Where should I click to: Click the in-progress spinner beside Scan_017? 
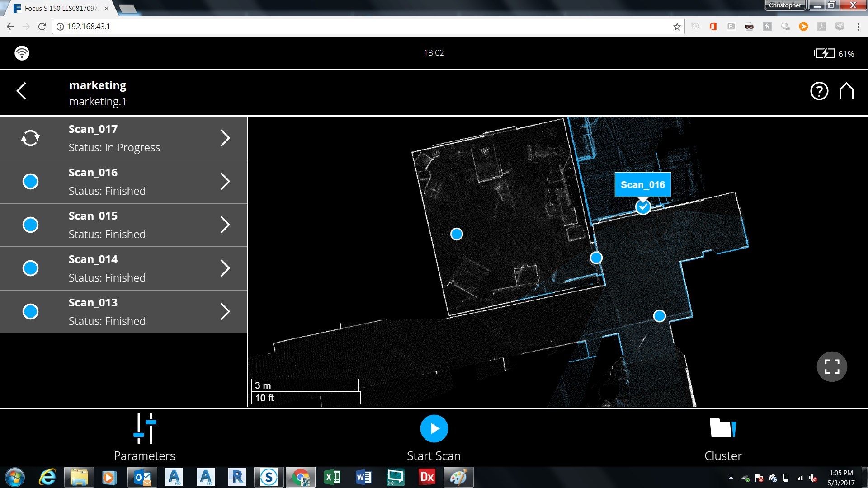pyautogui.click(x=30, y=138)
